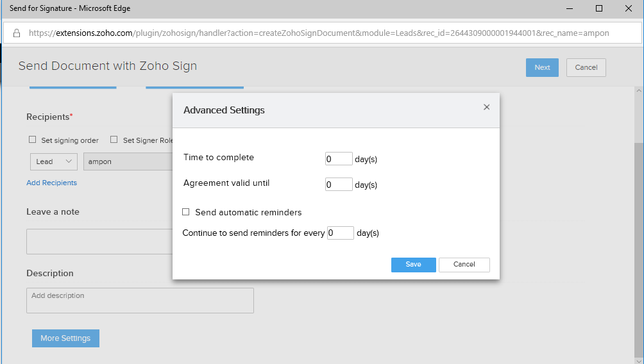Save the advanced settings

point(414,265)
